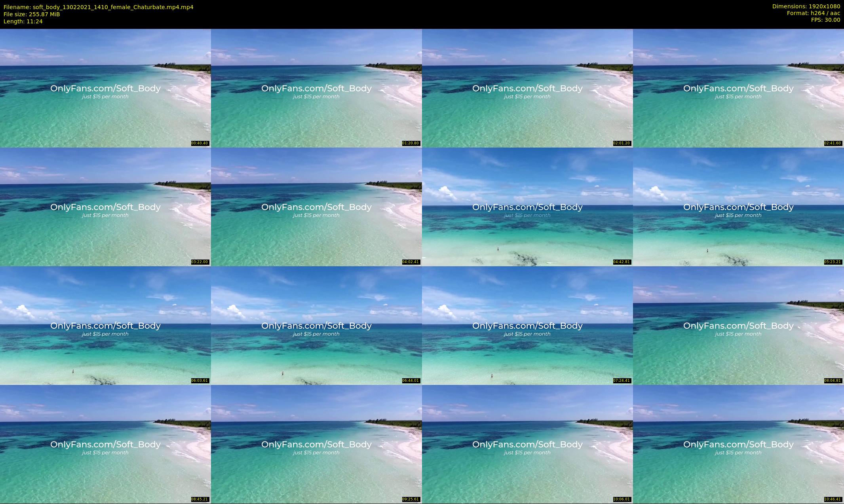Open the thumbnail stamped 10:46.41
Image resolution: width=844 pixels, height=504 pixels.
pos(738,444)
